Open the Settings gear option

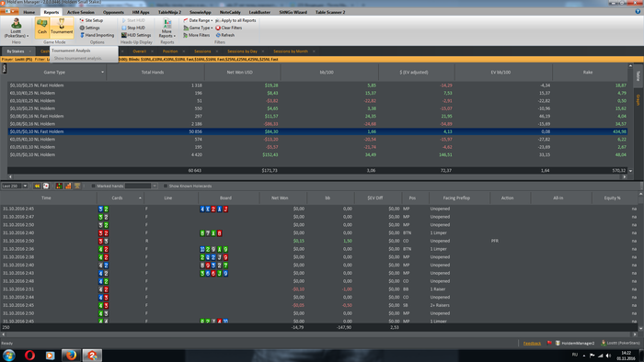coord(89,28)
